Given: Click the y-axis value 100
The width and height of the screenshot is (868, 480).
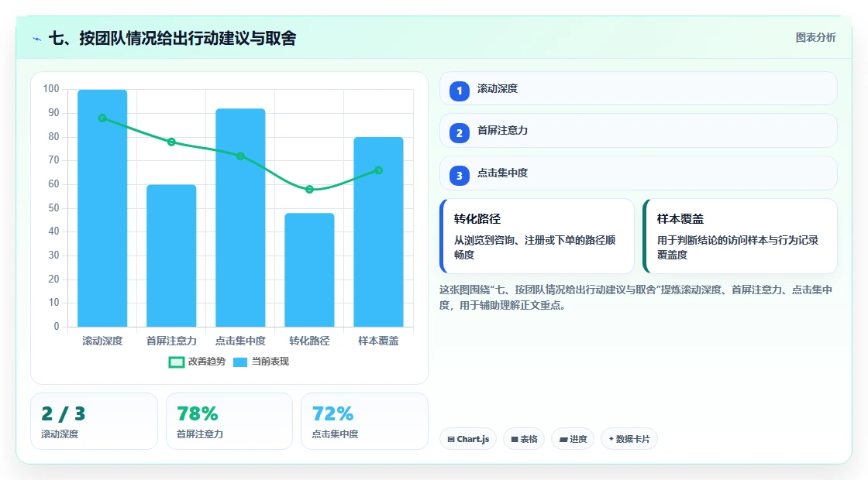Looking at the screenshot, I should (51, 89).
